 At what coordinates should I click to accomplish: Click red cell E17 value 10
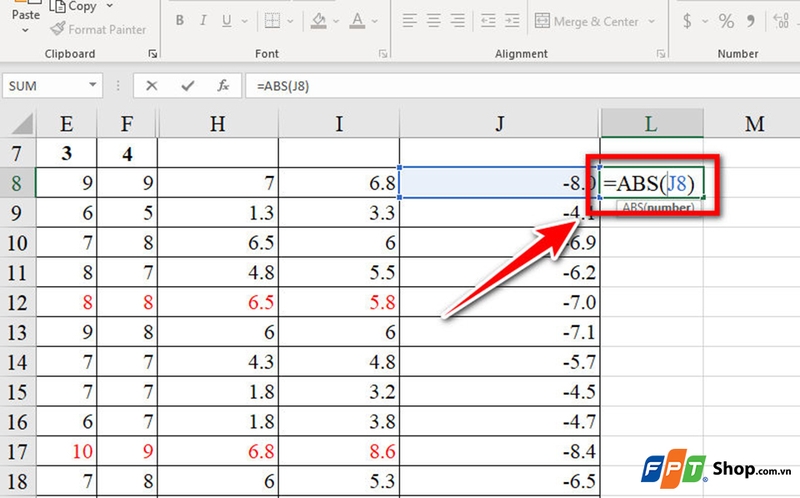point(66,451)
